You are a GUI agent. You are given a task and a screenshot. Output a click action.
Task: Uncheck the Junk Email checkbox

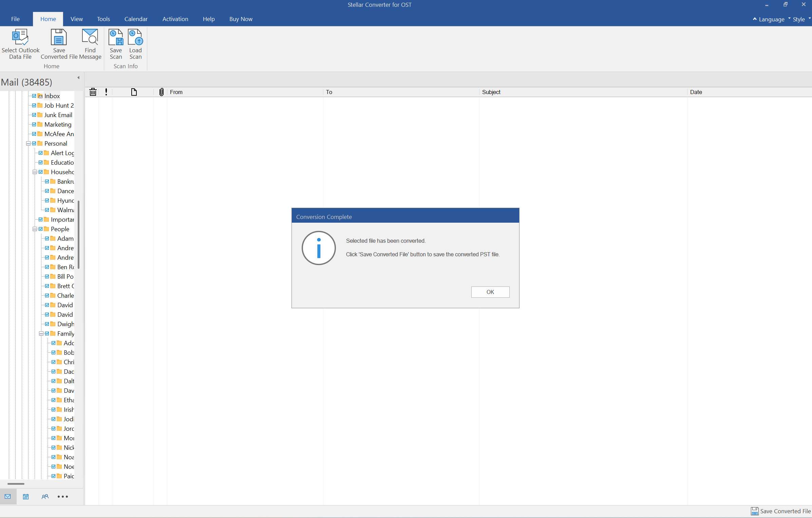tap(34, 115)
